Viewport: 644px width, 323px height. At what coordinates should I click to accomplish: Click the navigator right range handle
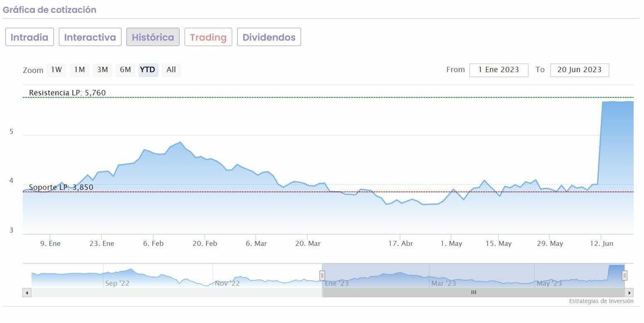click(x=625, y=275)
